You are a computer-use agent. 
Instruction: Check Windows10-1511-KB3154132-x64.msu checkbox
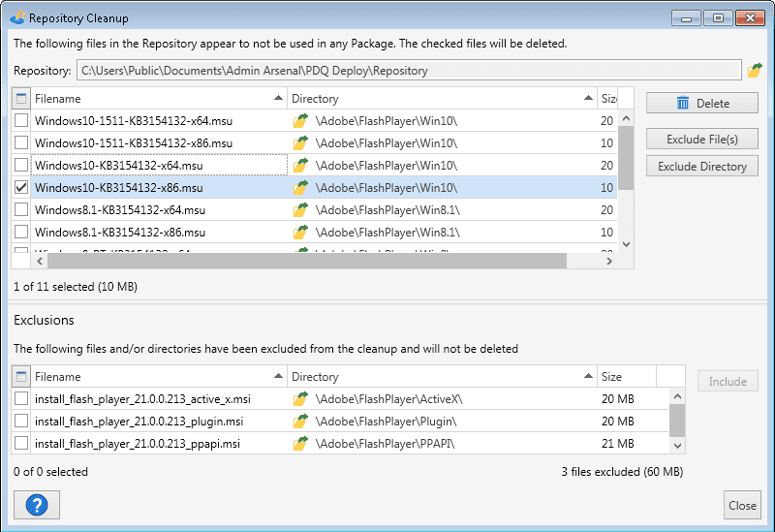[21, 120]
